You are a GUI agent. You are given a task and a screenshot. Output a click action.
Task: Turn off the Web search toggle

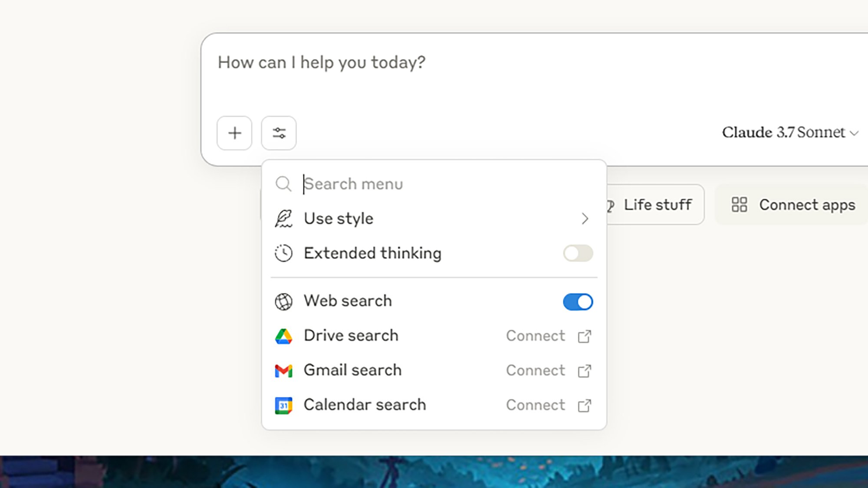click(x=578, y=301)
